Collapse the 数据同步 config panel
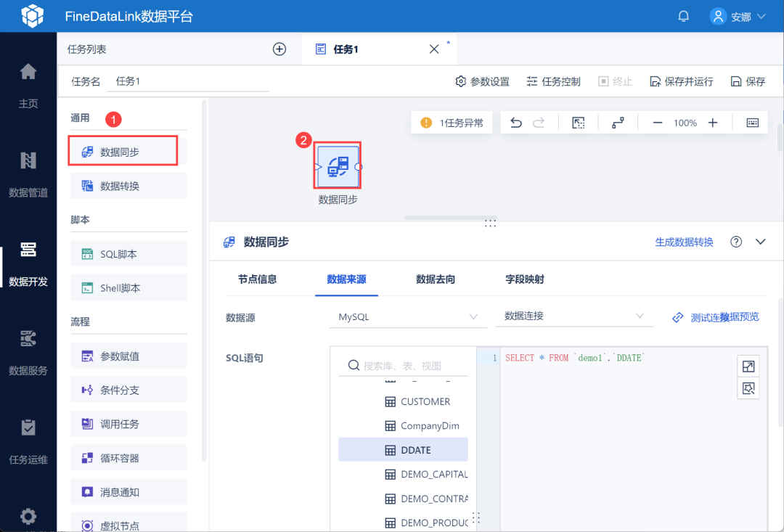 coord(761,242)
